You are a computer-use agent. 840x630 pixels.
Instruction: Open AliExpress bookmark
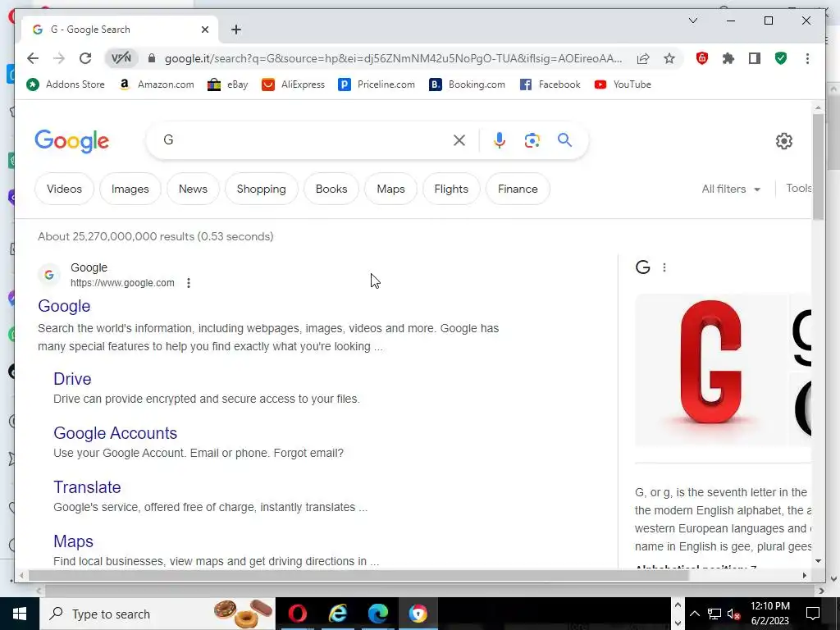tap(293, 84)
